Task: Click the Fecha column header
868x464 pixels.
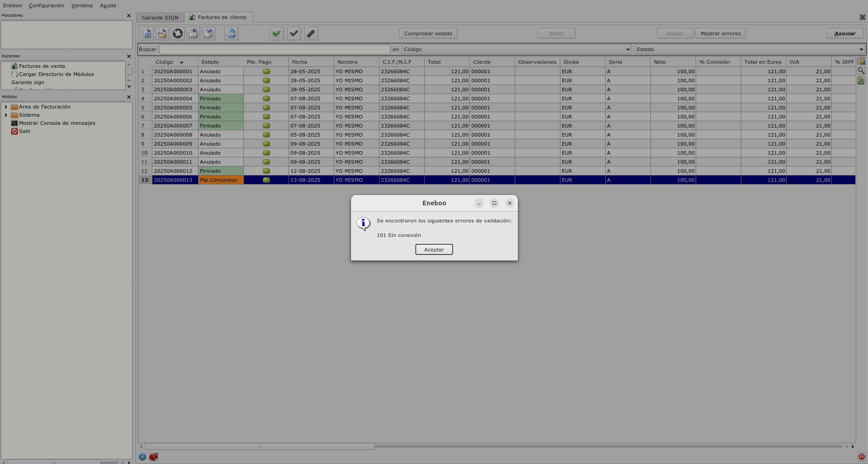Action: click(311, 62)
